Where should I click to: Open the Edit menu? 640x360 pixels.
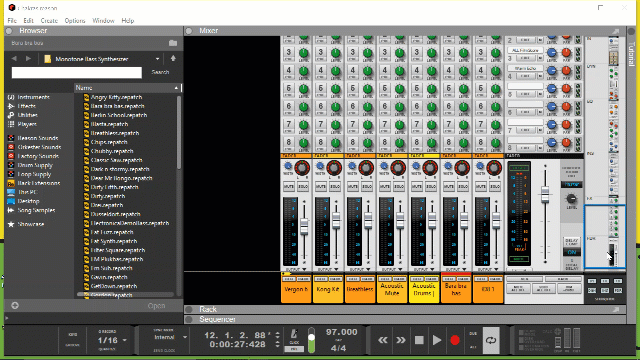[28, 20]
